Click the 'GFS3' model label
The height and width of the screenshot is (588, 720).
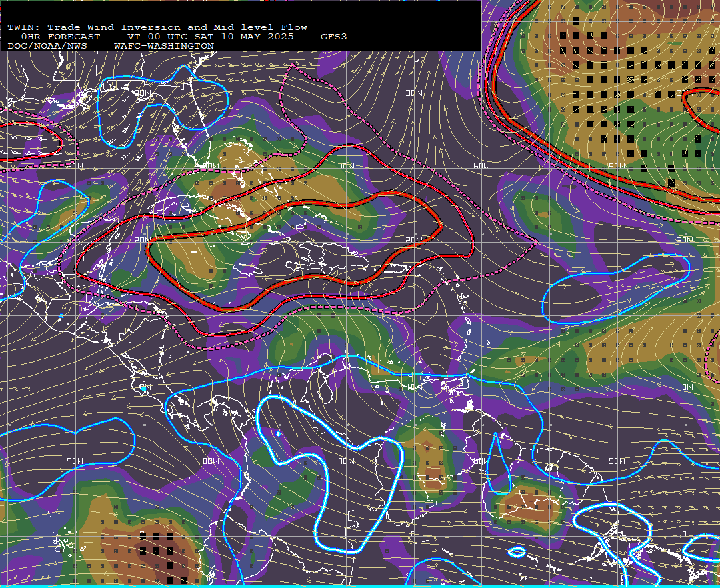(x=333, y=37)
